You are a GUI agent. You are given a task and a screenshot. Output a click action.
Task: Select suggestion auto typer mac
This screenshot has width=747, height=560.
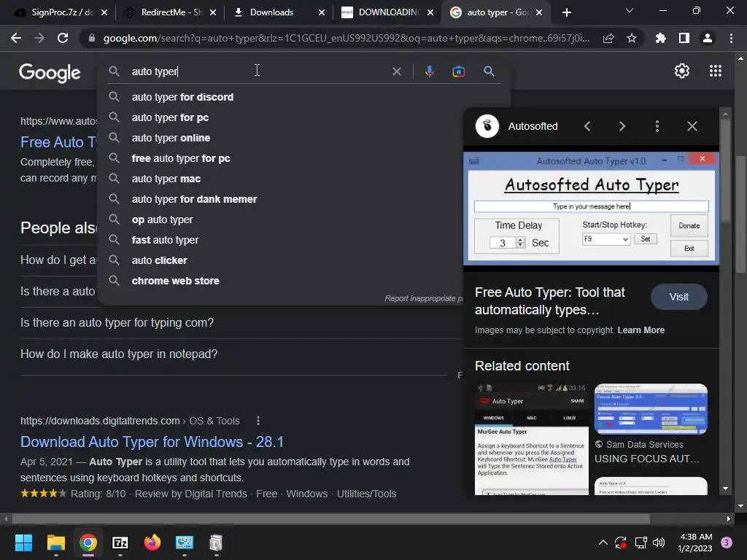point(280,179)
